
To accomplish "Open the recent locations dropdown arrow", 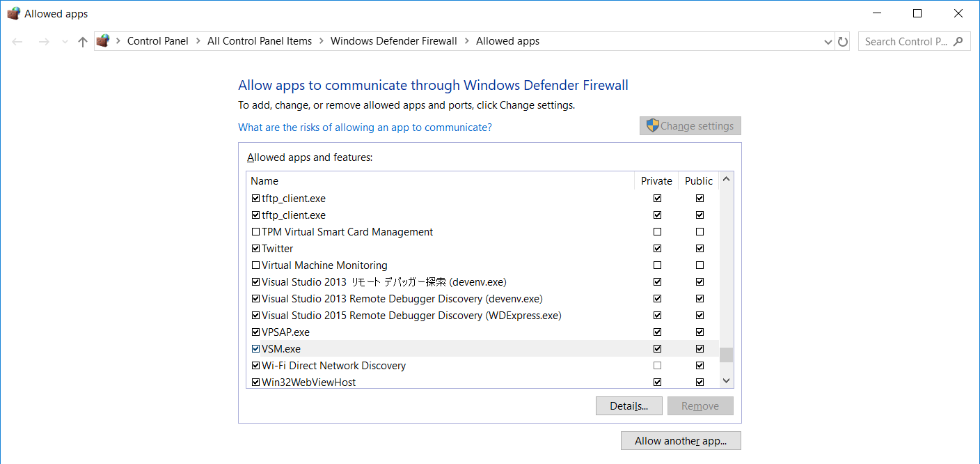I will coord(65,42).
